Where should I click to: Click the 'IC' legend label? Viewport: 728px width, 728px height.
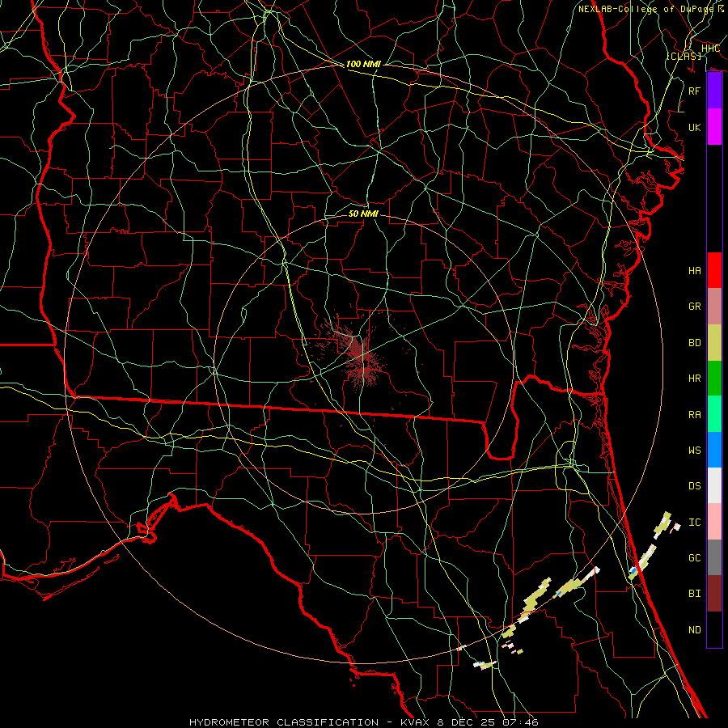point(695,522)
